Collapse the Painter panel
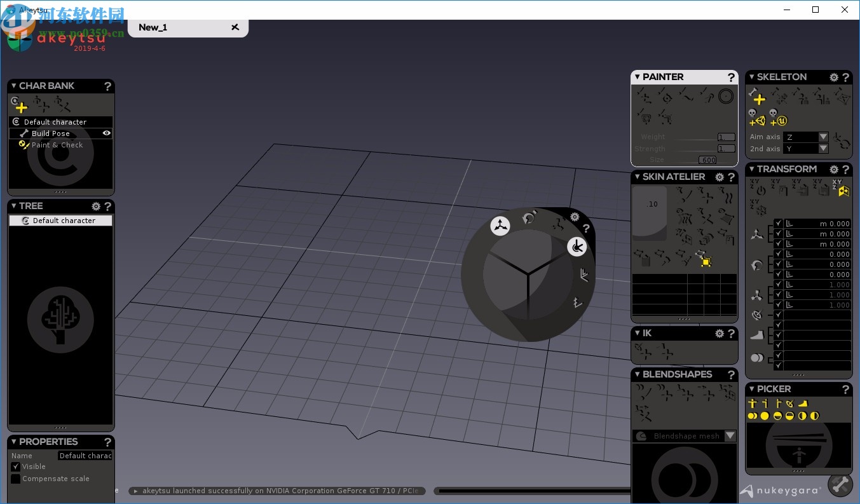The height and width of the screenshot is (504, 860). pos(638,77)
